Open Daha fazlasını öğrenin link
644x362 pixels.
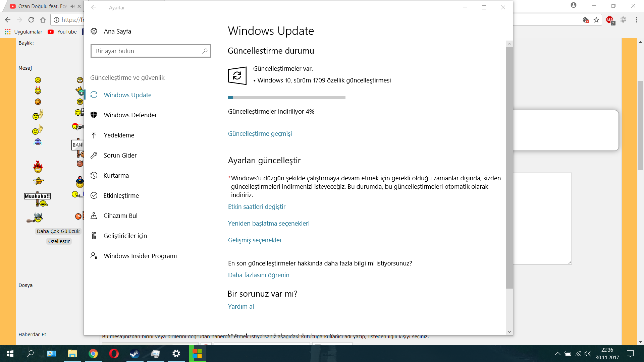pos(259,275)
